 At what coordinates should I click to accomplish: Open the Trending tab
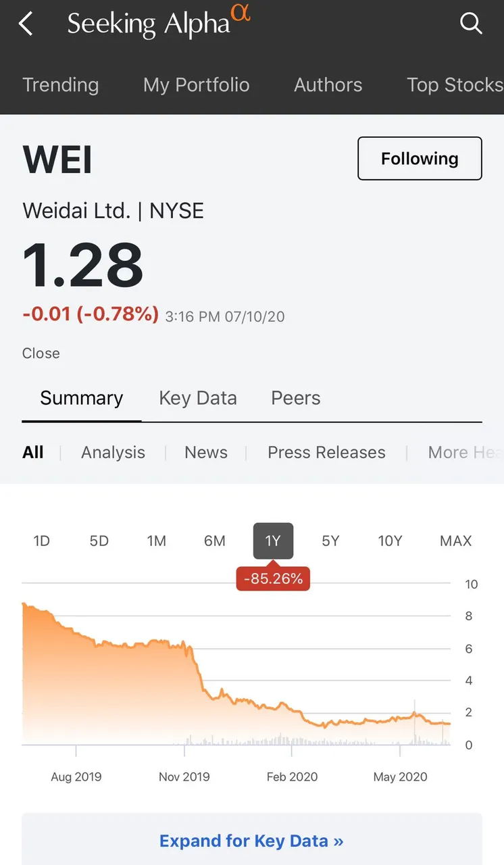61,85
